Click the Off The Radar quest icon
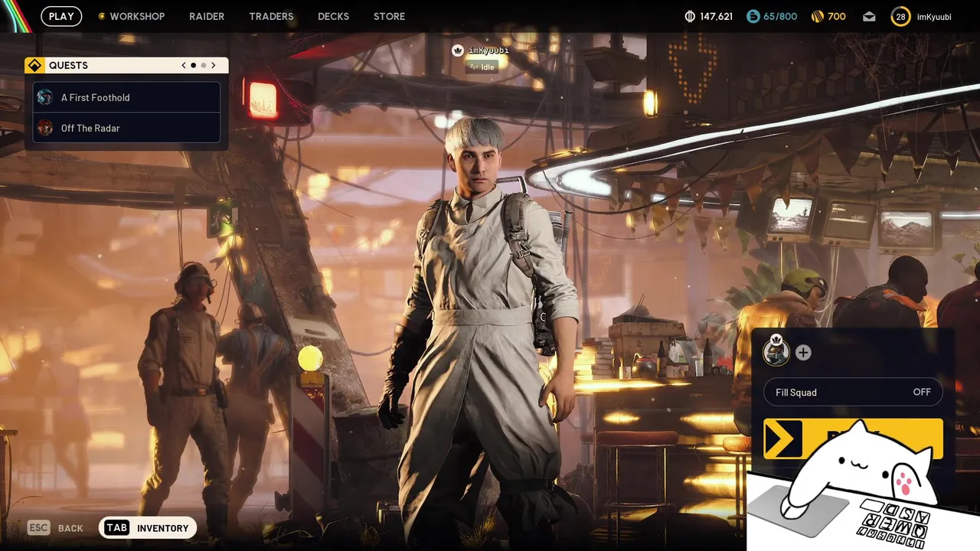Screen dimensions: 980x551 tap(45, 128)
